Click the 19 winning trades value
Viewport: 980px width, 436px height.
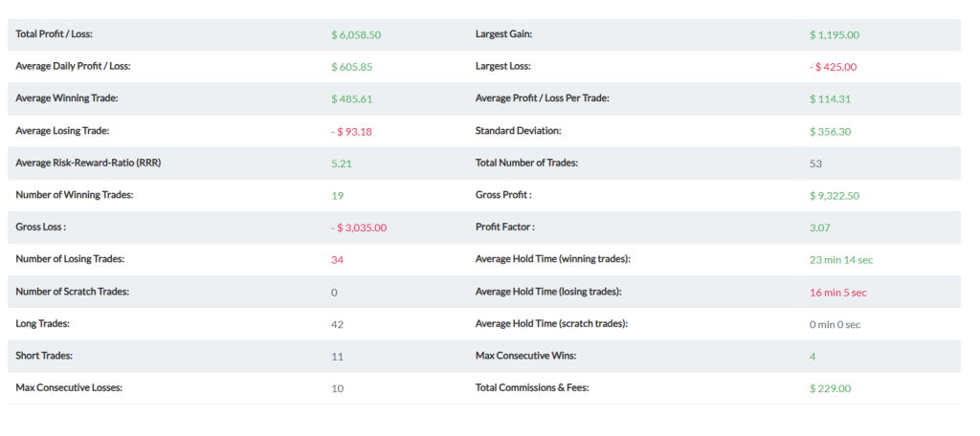(x=338, y=195)
